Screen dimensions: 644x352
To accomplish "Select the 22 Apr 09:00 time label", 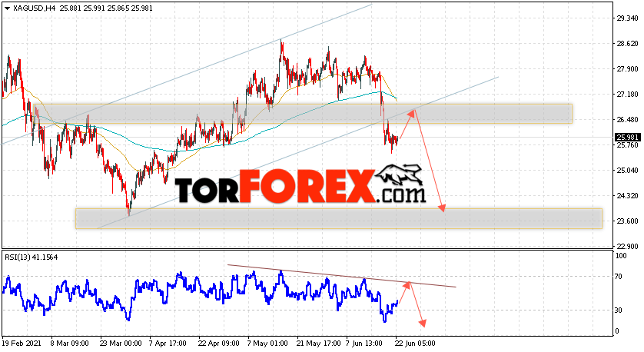I will (x=218, y=344).
